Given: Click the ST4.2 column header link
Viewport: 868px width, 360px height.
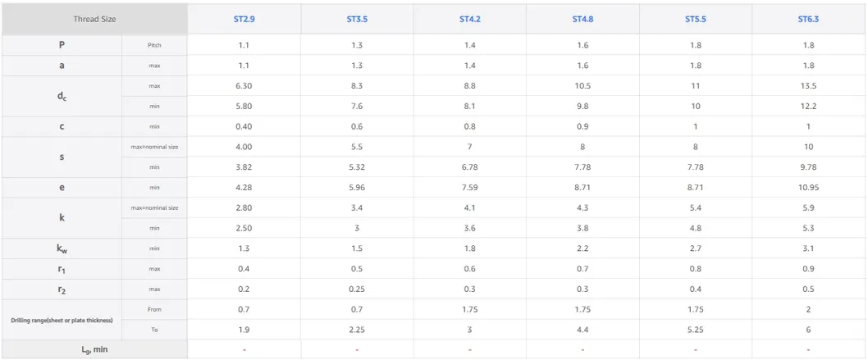Looking at the screenshot, I should tap(469, 19).
